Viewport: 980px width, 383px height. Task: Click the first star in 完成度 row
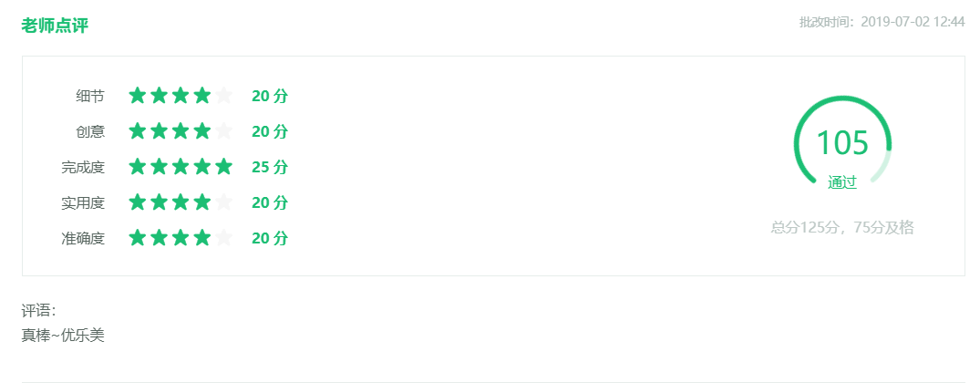pos(138,168)
